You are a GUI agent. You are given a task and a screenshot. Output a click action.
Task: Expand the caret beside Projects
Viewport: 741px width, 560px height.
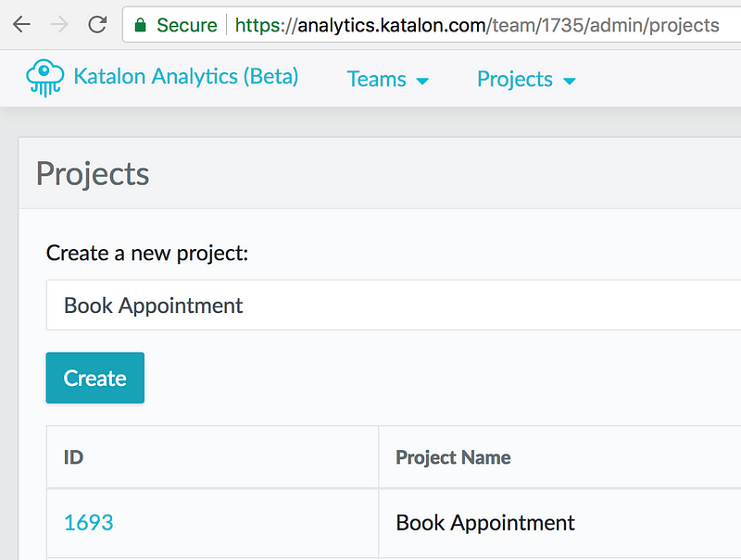(x=570, y=81)
